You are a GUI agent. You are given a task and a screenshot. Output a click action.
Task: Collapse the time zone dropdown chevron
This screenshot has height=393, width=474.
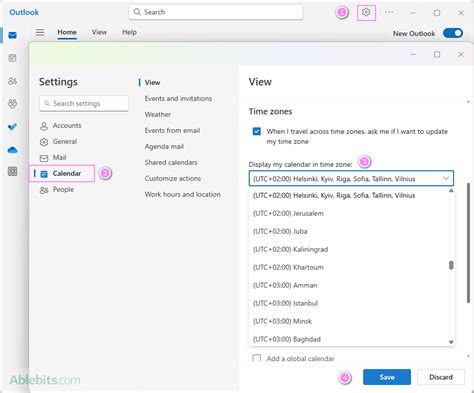(446, 179)
